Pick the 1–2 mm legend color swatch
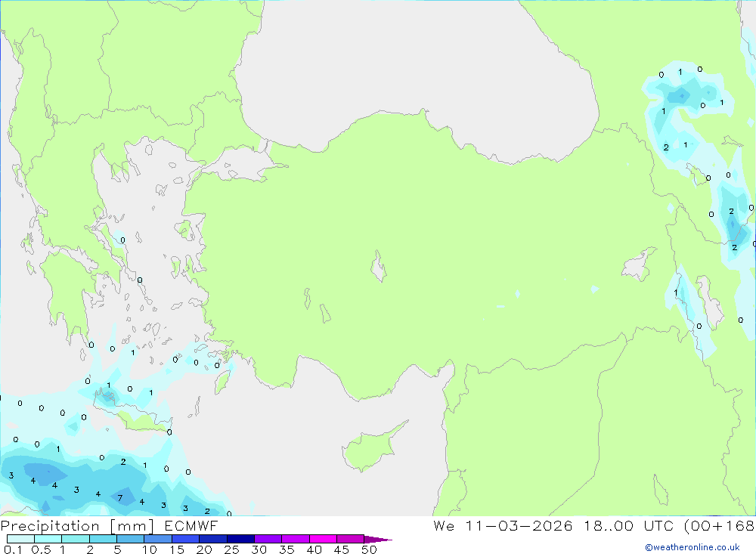The height and width of the screenshot is (554, 756). coord(75,539)
